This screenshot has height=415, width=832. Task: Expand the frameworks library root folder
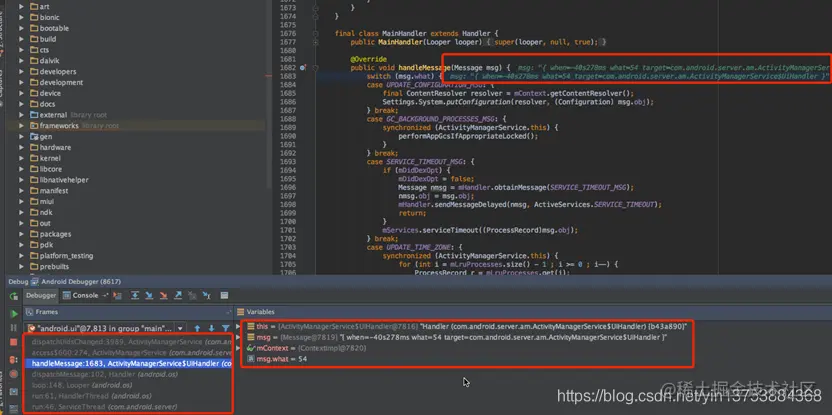21,126
